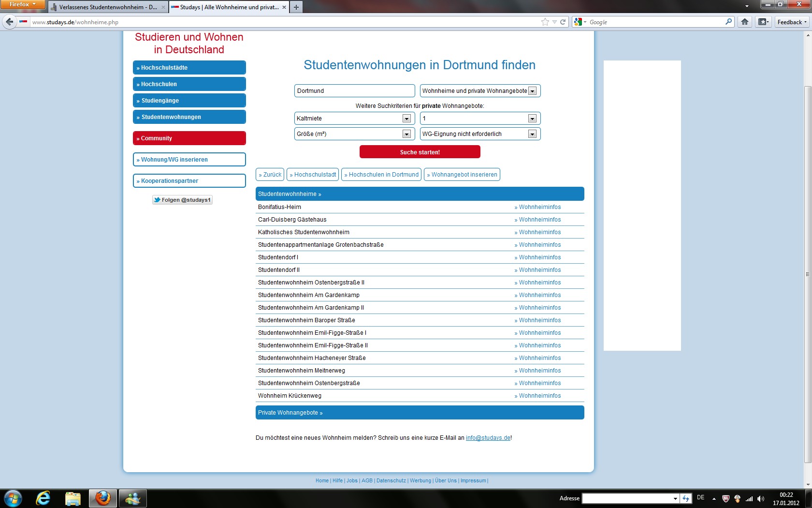Image resolution: width=812 pixels, height=508 pixels.
Task: Reload the page using refresh icon
Action: (563, 22)
